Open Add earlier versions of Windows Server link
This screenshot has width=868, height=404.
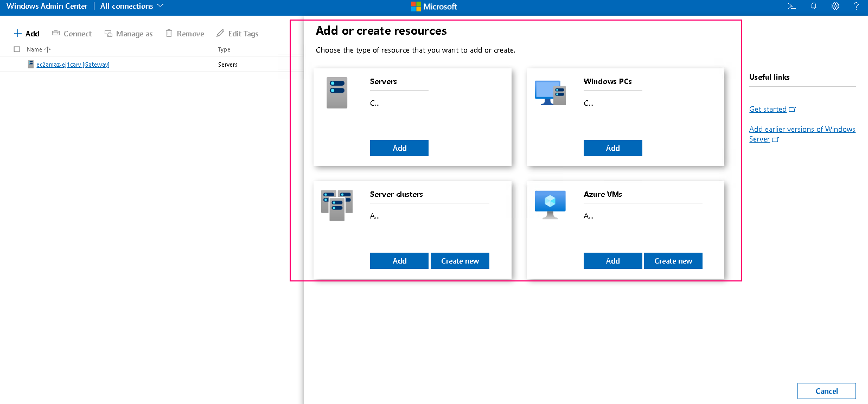point(802,134)
